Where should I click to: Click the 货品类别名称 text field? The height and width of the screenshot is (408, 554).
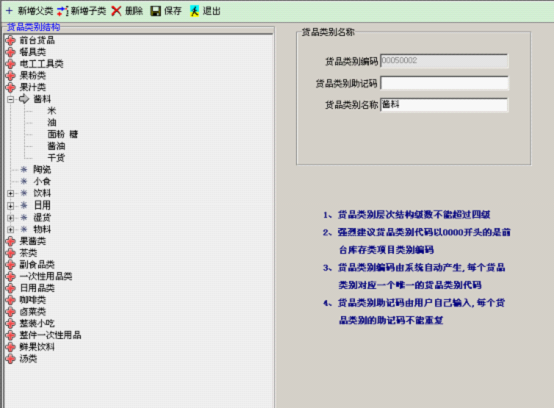(x=444, y=105)
